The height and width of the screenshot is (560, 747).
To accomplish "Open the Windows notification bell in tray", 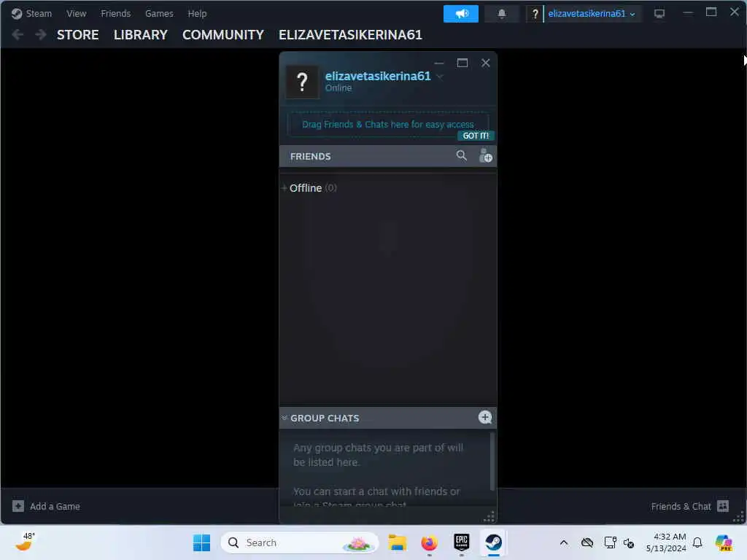I will [697, 542].
